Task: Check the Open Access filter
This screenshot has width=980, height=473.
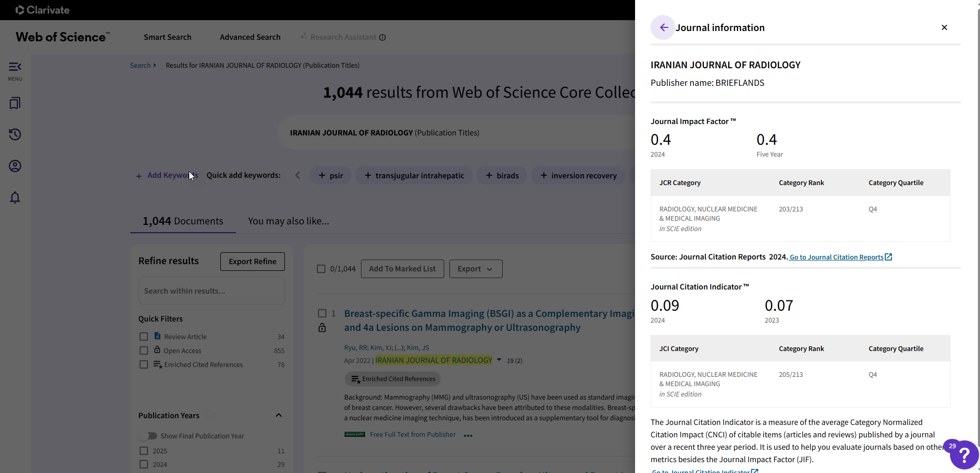Action: pyautogui.click(x=144, y=350)
